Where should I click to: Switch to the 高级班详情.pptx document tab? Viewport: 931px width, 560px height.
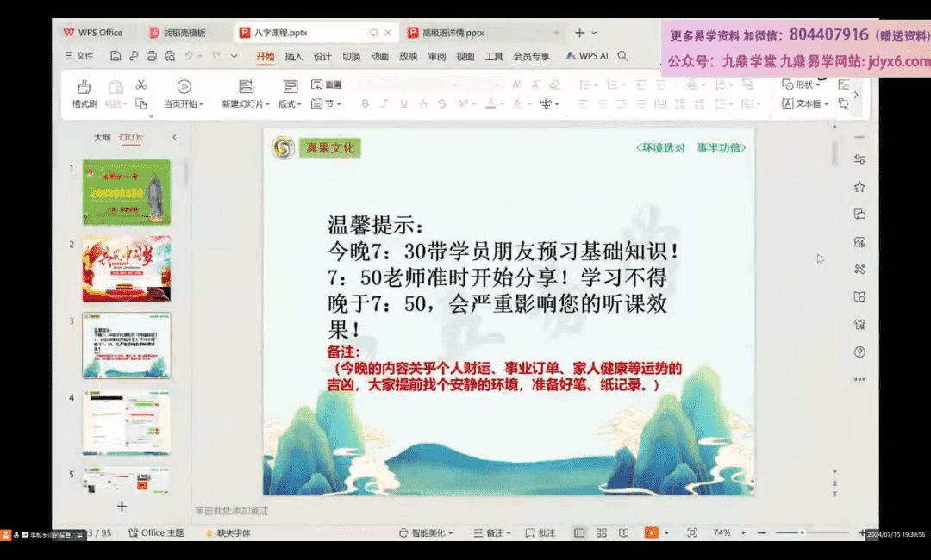(452, 33)
